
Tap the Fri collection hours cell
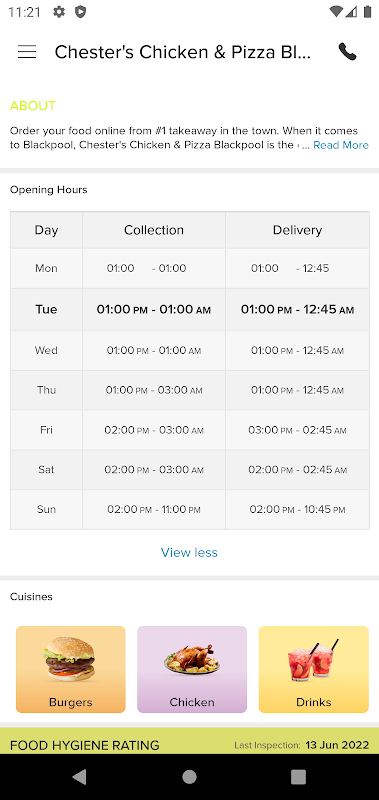(x=154, y=430)
